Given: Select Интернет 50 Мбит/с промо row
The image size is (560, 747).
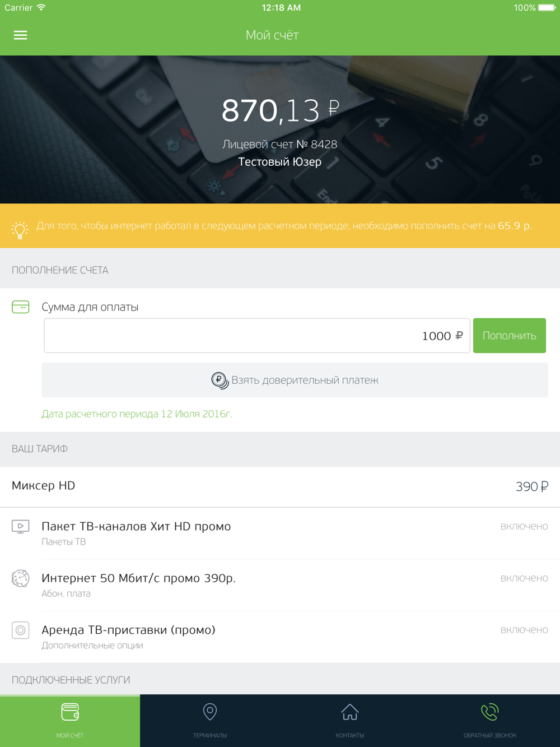Looking at the screenshot, I should tap(280, 585).
